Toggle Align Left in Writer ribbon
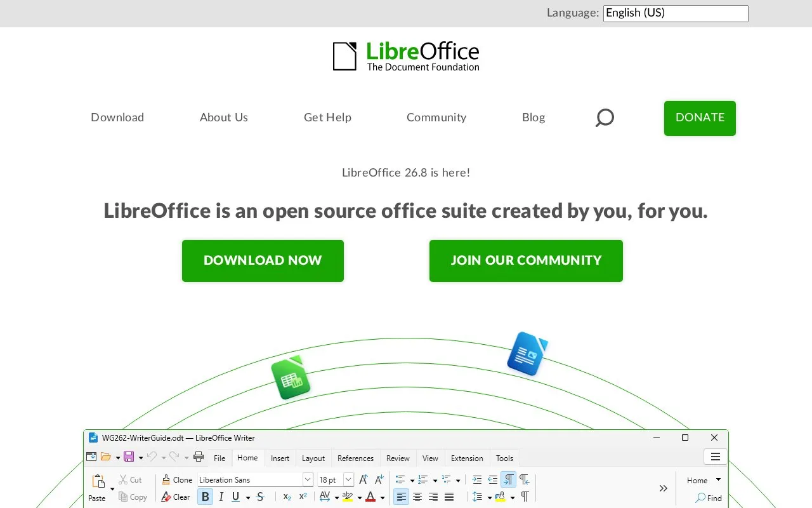Screen dimensions: 812x508 tap(401, 497)
